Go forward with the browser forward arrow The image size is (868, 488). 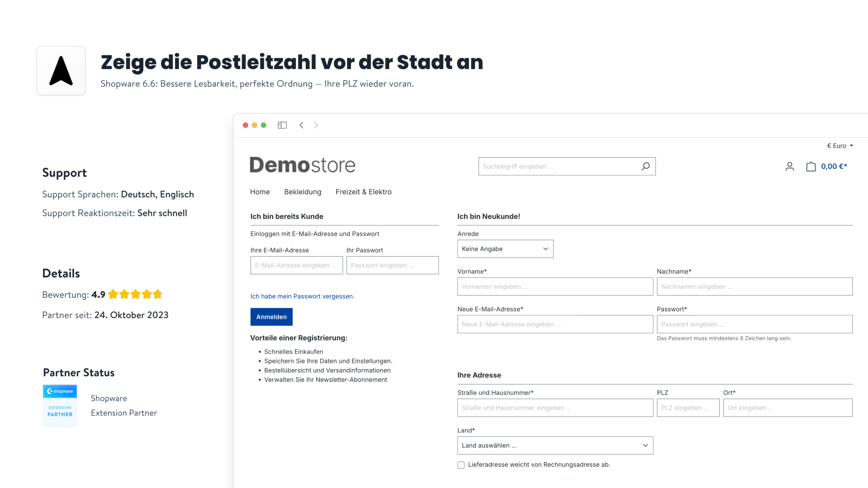click(316, 125)
